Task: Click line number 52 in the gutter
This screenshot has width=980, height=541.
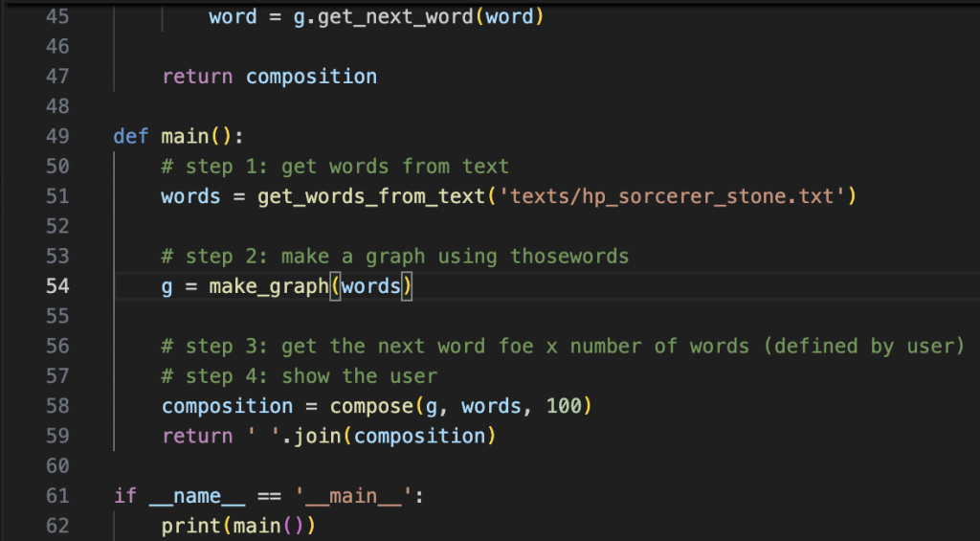Action: 57,226
